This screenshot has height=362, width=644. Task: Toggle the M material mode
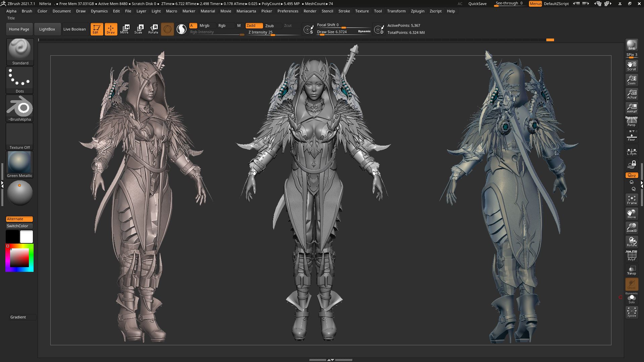239,26
